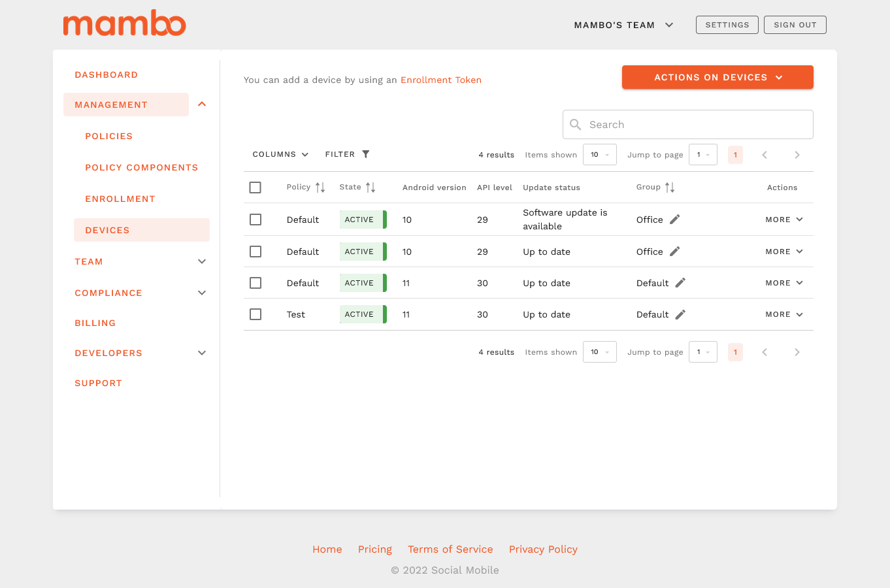This screenshot has height=588, width=890.
Task: Sort devices by Group column arrows
Action: point(670,188)
